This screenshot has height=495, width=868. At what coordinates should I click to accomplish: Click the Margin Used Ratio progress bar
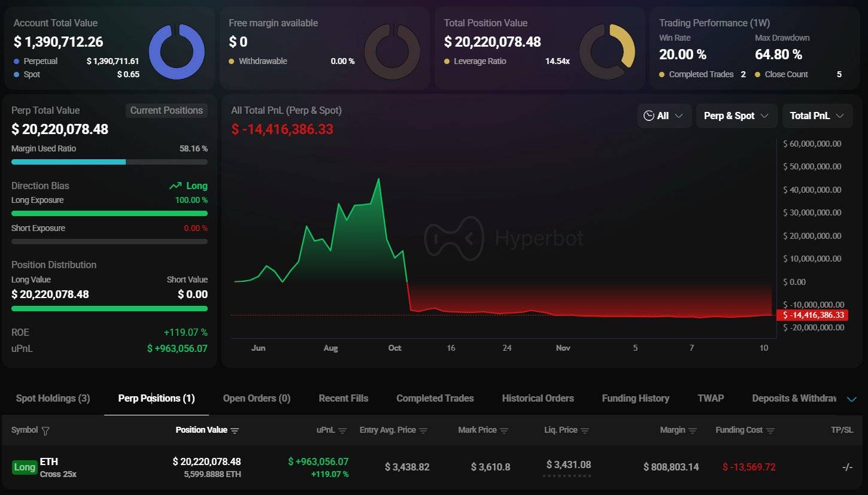pyautogui.click(x=109, y=162)
